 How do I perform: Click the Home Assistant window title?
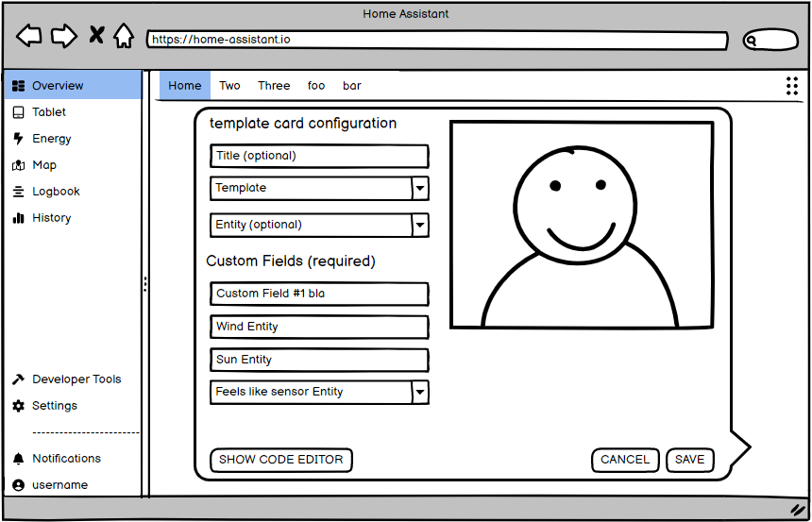[x=406, y=14]
